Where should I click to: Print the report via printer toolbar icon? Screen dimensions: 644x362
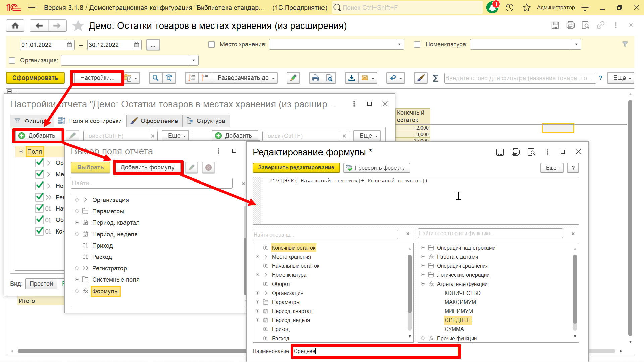coord(316,78)
